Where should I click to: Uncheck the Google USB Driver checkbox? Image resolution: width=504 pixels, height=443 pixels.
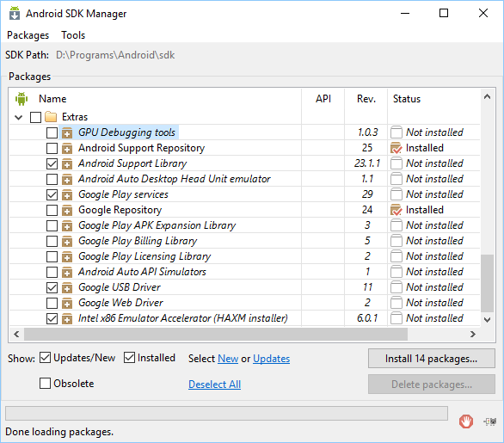(52, 287)
